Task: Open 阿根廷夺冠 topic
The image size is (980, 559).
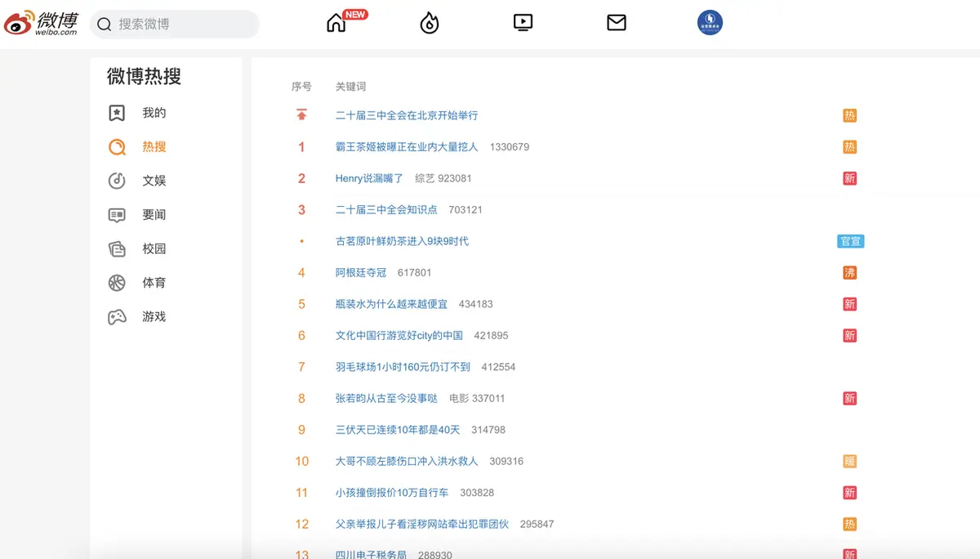Action: pos(361,273)
